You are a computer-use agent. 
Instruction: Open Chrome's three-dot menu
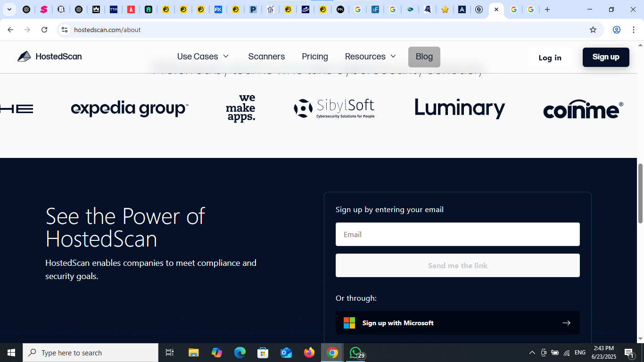pos(634,30)
